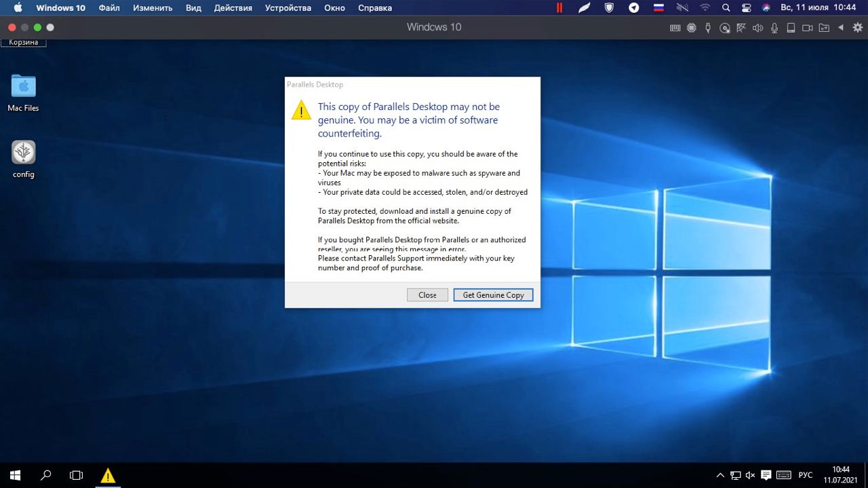
Task: Click the feather icon in menu bar
Action: (584, 8)
